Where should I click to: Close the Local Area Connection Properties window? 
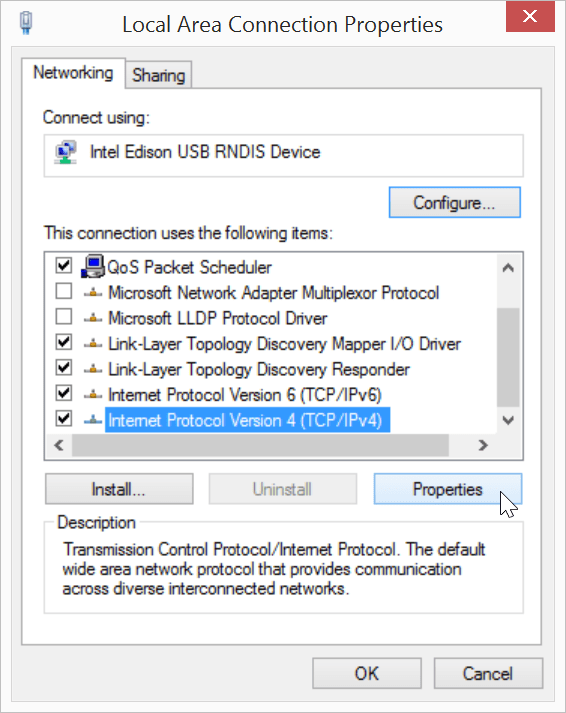coord(530,17)
